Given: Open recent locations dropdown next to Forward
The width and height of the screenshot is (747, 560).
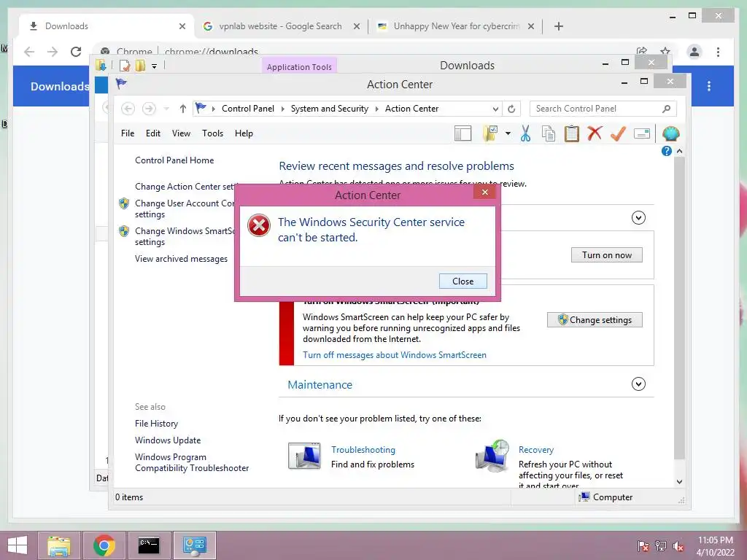Looking at the screenshot, I should [x=166, y=109].
